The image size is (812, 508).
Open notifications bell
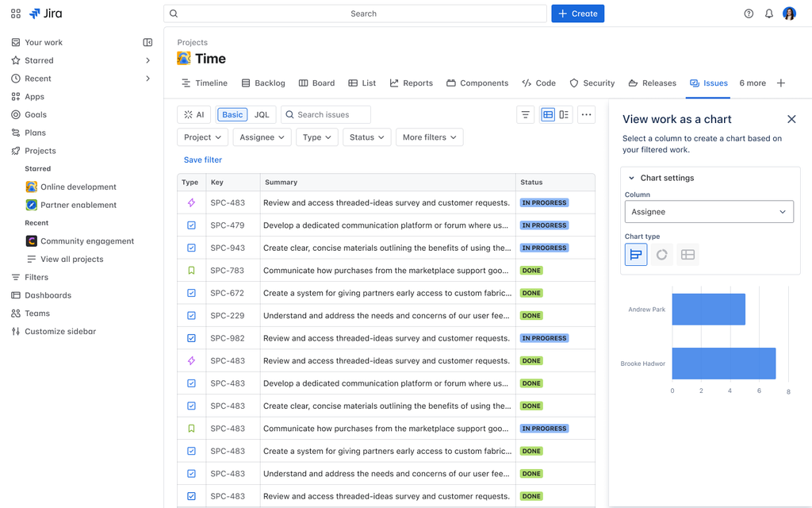tap(768, 13)
